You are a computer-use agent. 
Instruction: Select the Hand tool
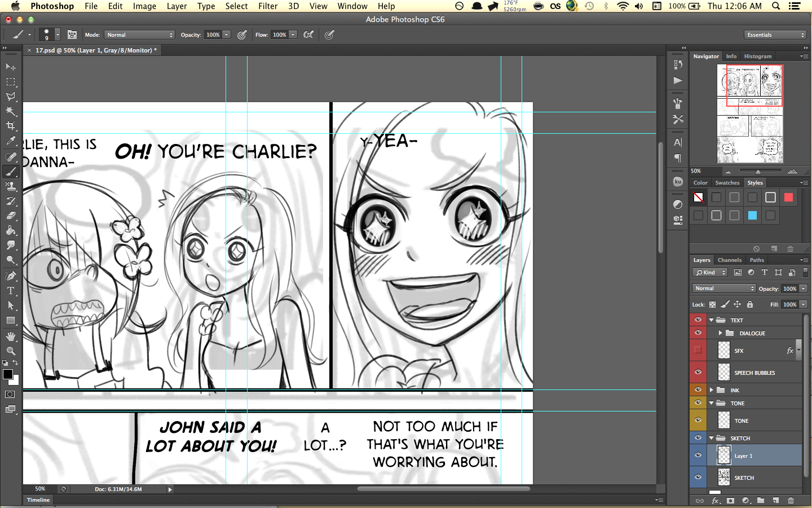(x=11, y=336)
